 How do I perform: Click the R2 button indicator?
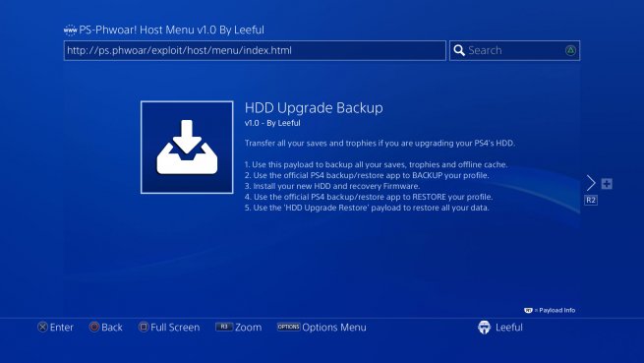coord(591,201)
